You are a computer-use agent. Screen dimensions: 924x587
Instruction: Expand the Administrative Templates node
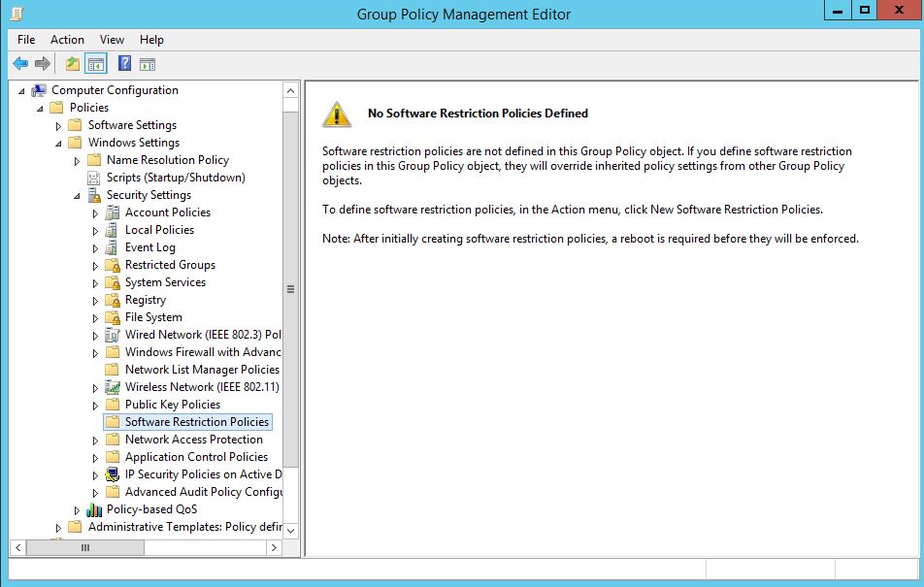58,527
